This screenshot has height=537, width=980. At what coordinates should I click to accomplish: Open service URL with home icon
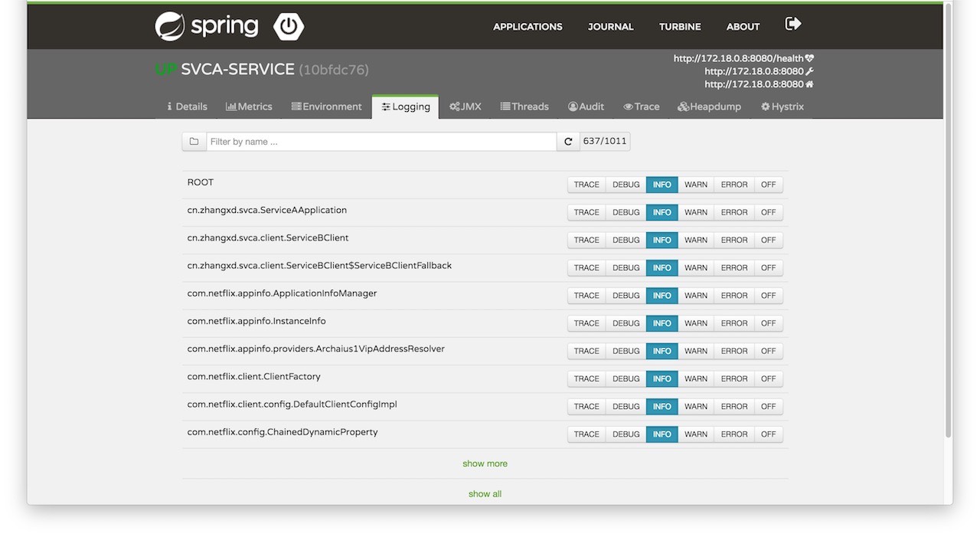[759, 84]
